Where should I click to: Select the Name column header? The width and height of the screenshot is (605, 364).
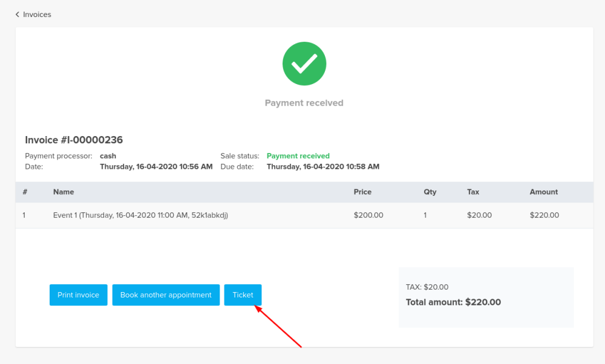(64, 192)
